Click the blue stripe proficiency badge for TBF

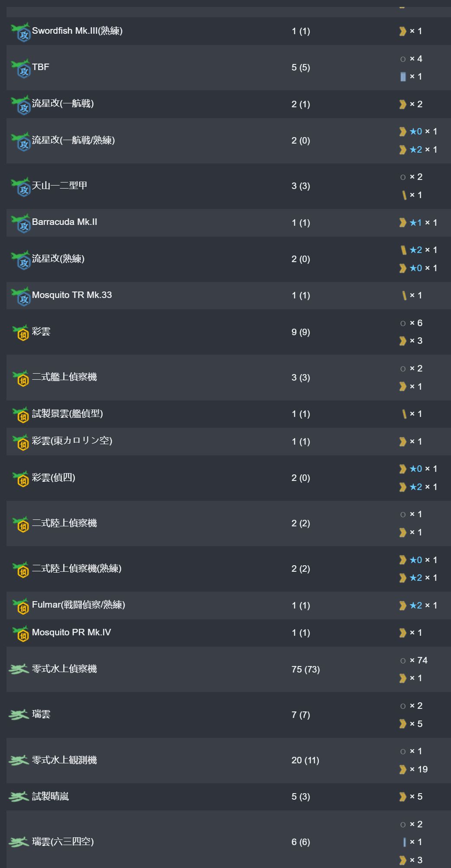(403, 77)
